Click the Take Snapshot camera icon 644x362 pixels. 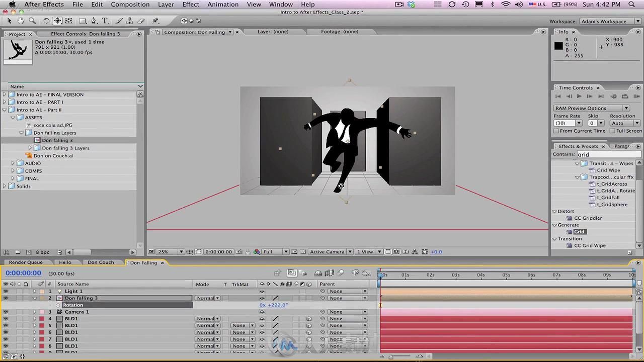click(x=239, y=252)
